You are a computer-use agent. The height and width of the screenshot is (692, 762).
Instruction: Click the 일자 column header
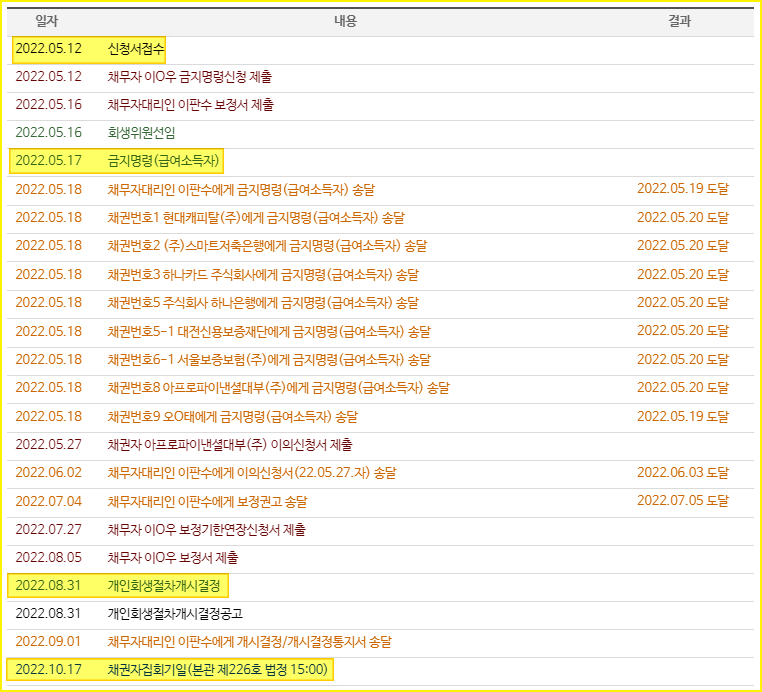(47, 21)
